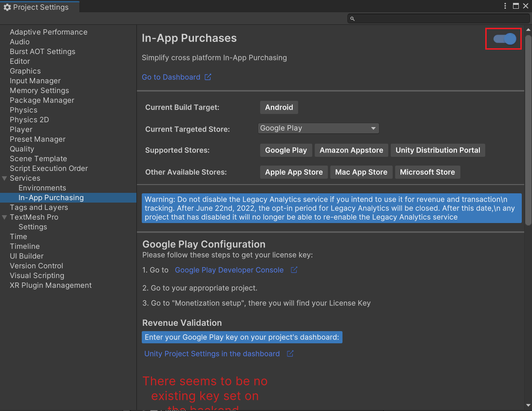Click the Amazon Appstore button

coord(351,150)
